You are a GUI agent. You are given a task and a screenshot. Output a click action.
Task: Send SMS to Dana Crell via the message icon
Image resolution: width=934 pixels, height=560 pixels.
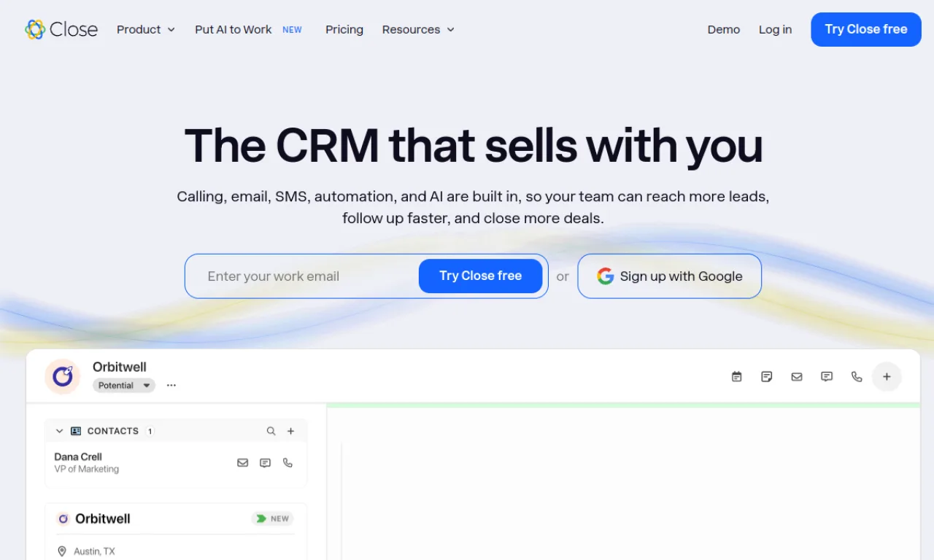point(266,462)
